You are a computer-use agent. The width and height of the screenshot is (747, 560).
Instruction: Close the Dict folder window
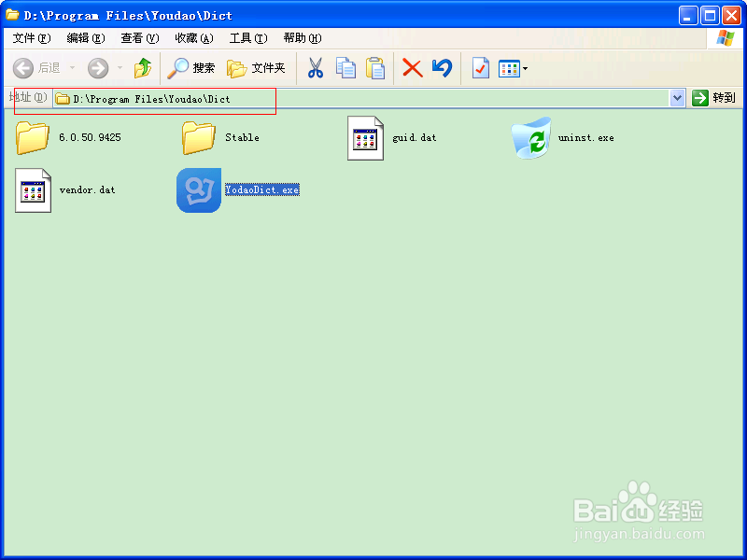point(731,16)
